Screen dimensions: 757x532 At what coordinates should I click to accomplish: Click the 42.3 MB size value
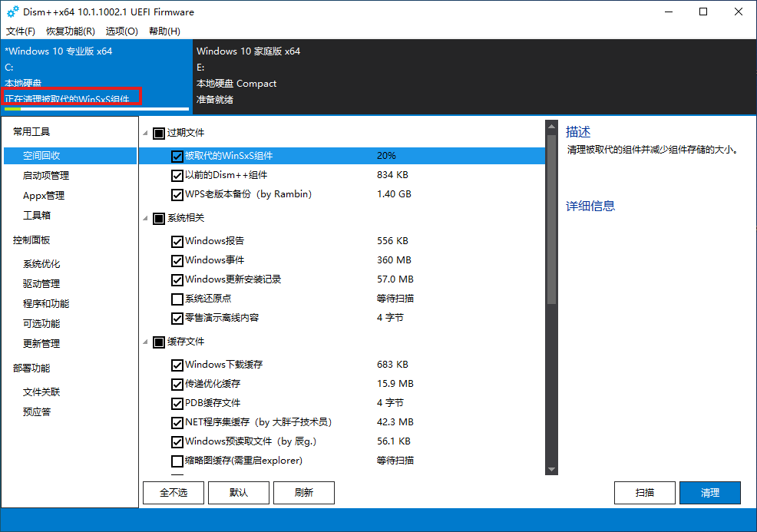pyautogui.click(x=395, y=422)
